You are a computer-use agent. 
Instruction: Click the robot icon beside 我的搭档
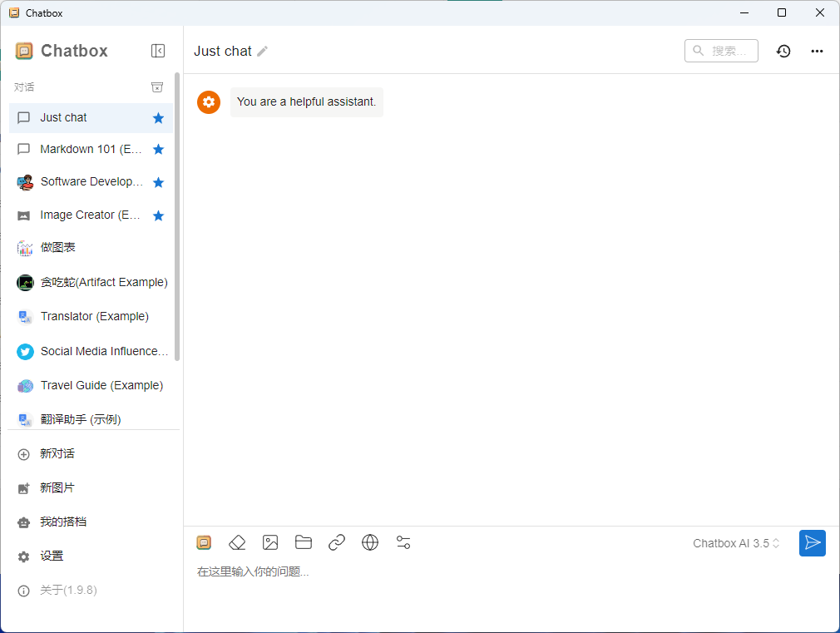pos(23,522)
